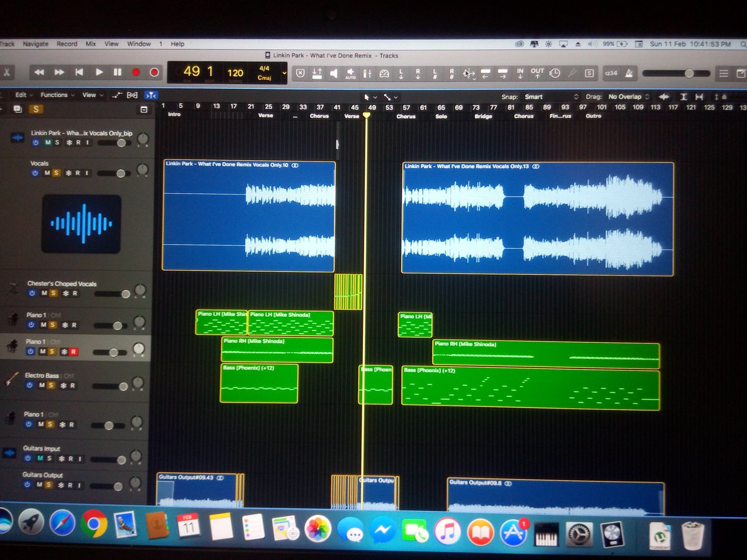The height and width of the screenshot is (560, 747).
Task: Mute the Vocals track
Action: click(47, 173)
